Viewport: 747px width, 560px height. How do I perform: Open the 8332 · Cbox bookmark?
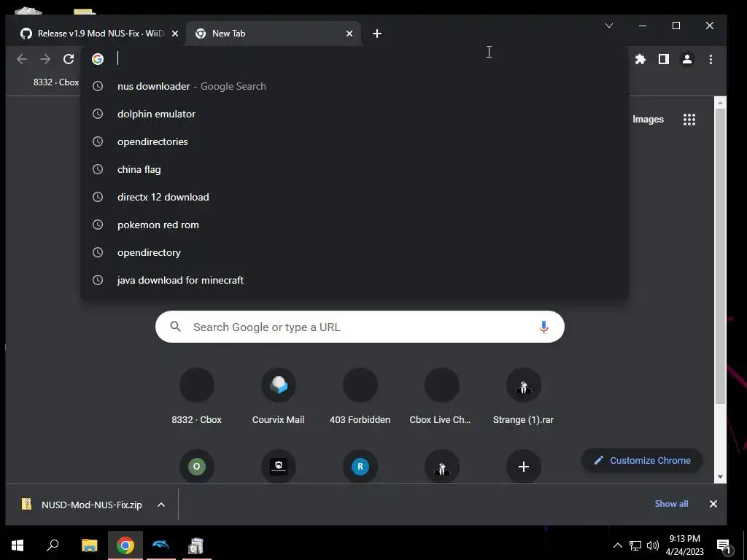click(x=55, y=82)
